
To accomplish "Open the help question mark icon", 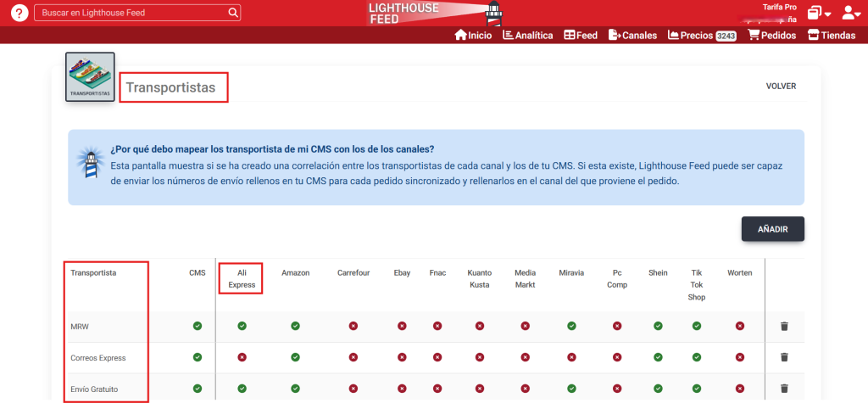I will [x=19, y=13].
